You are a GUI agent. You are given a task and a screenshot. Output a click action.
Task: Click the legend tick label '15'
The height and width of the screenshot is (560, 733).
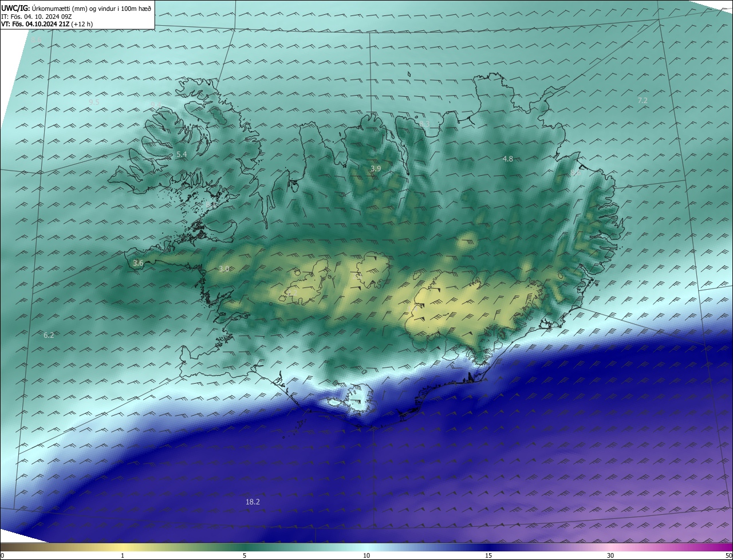tap(488, 555)
